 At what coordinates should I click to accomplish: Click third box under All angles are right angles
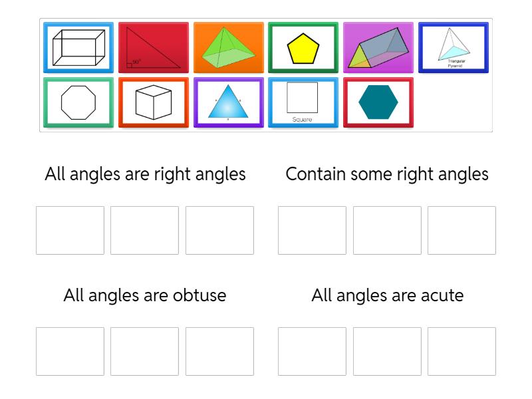219,230
